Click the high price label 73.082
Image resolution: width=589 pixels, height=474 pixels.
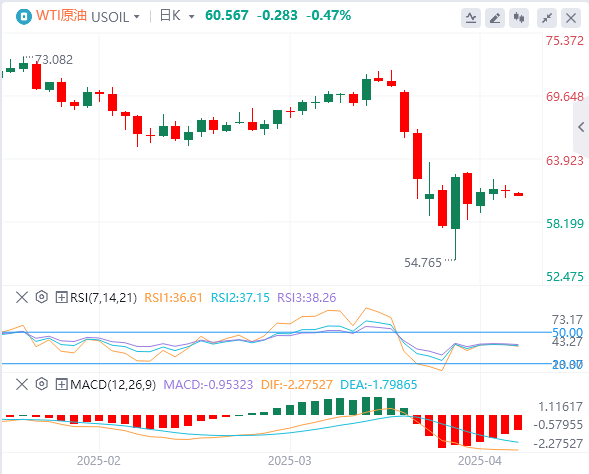tap(54, 60)
